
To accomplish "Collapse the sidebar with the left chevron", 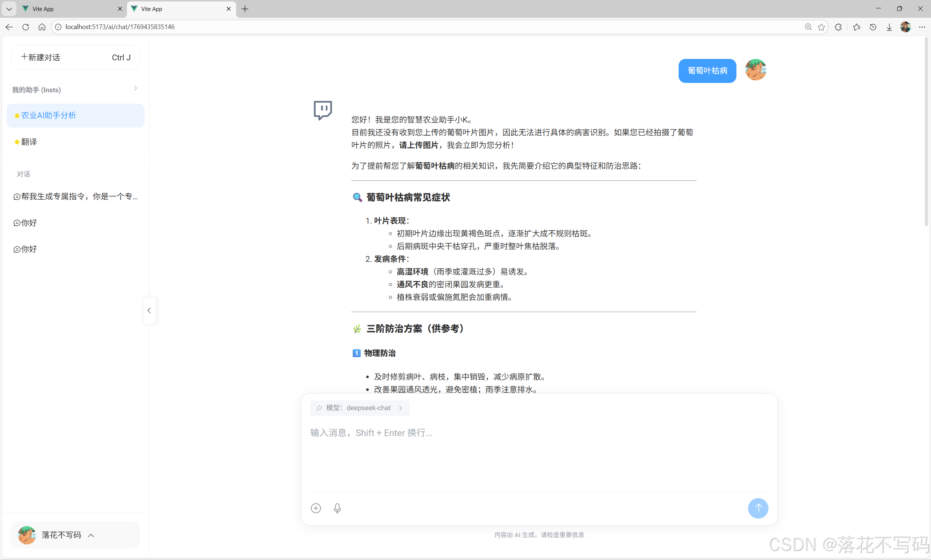I will point(149,311).
